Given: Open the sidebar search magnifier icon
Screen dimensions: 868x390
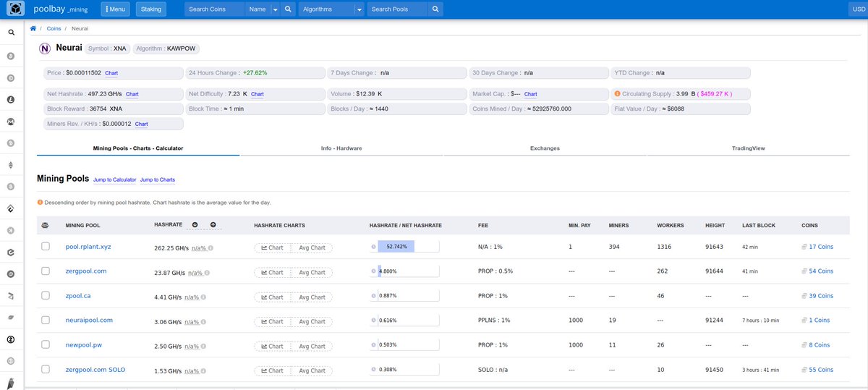Looking at the screenshot, I should [x=12, y=33].
